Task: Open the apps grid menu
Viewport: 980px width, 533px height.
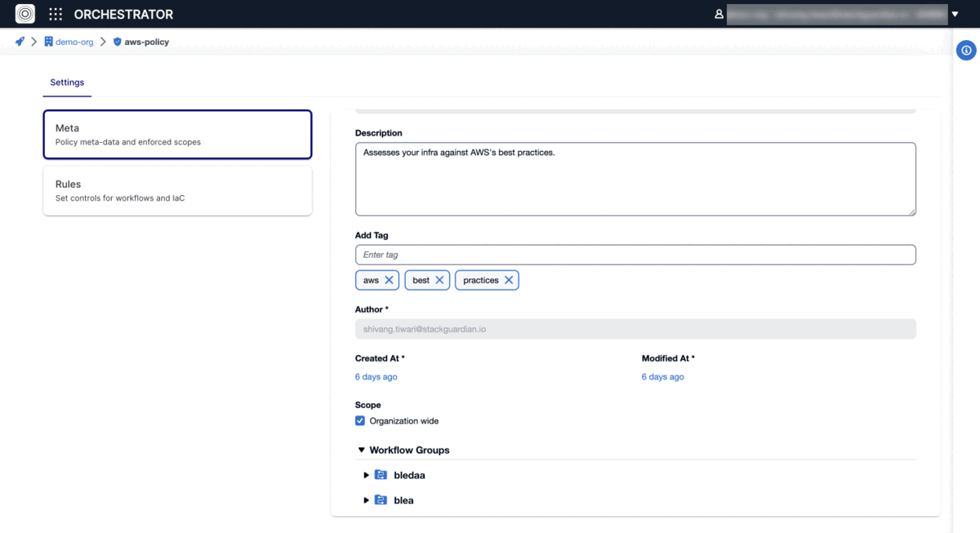Action: 56,14
